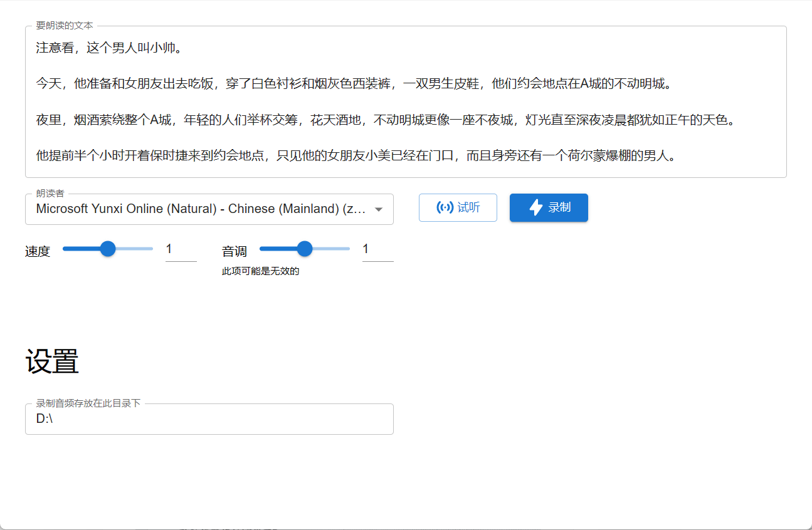
Task: Click the right end of the 速度 slider track
Action: click(151, 249)
